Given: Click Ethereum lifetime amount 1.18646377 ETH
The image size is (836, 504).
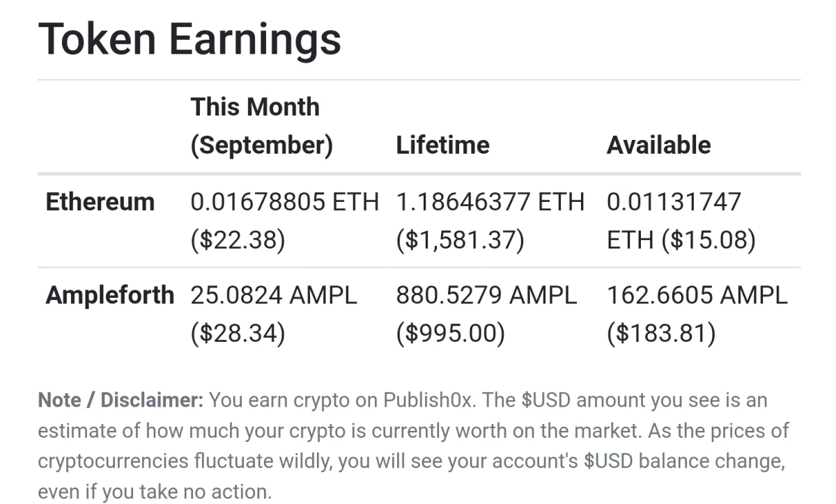Looking at the screenshot, I should click(x=490, y=202).
